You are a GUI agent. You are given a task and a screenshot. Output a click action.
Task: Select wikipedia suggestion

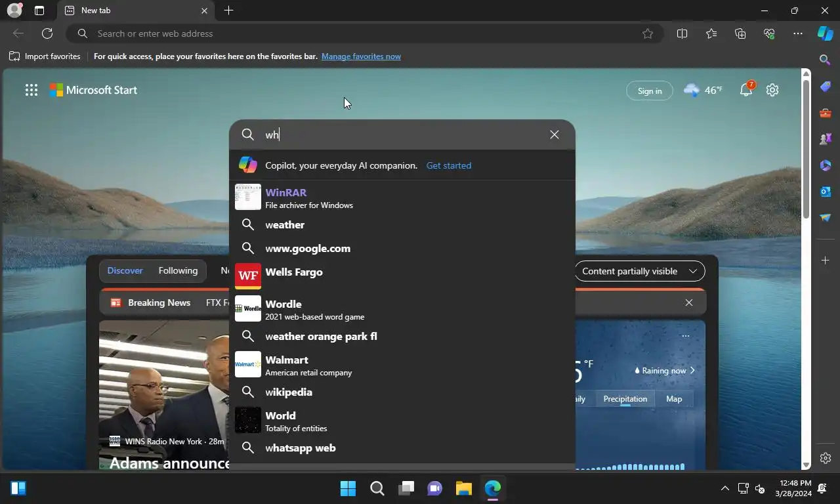click(x=402, y=392)
